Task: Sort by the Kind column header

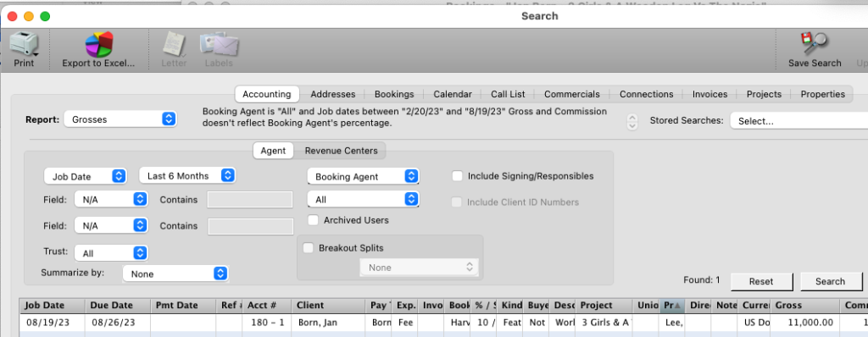Action: (509, 305)
